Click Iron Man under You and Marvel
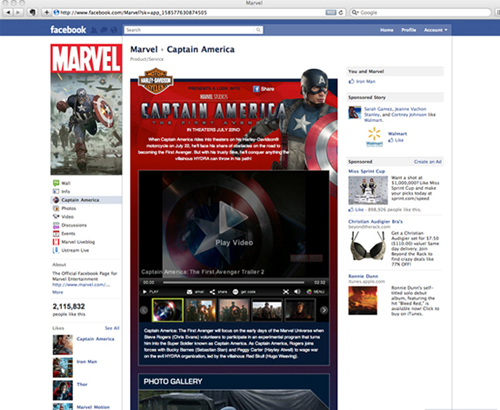Screen dimensions: 500x410 coord(366,81)
